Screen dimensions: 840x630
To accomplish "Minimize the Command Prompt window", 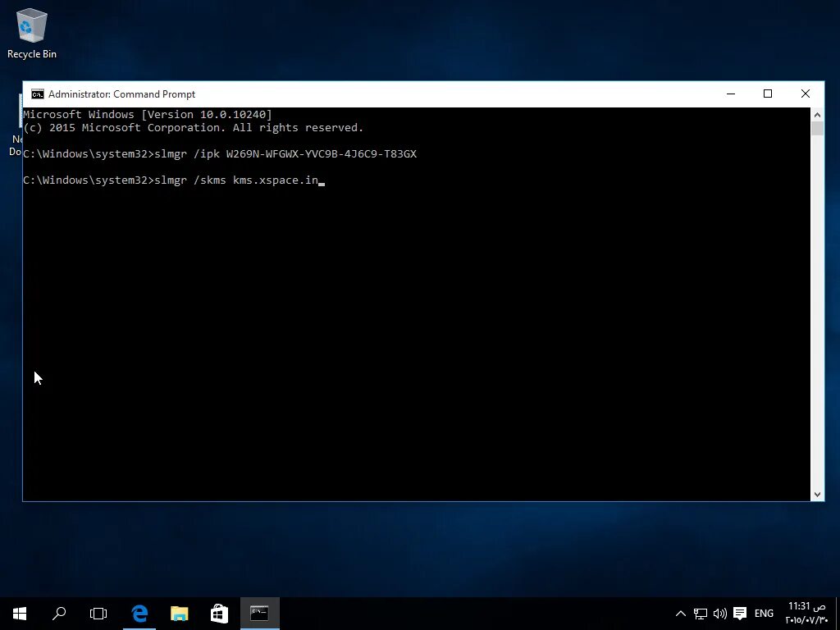I will [731, 94].
